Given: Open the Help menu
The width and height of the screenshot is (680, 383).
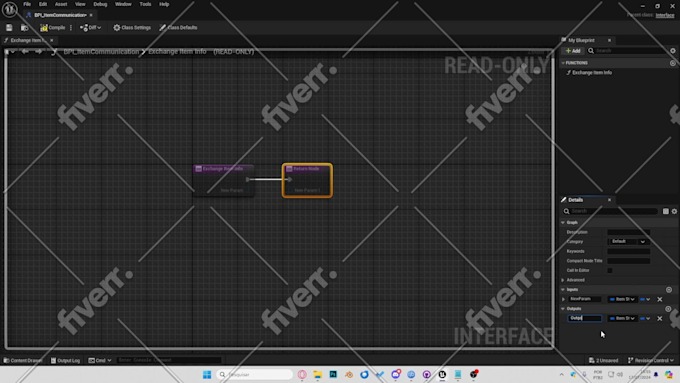Looking at the screenshot, I should [x=164, y=4].
